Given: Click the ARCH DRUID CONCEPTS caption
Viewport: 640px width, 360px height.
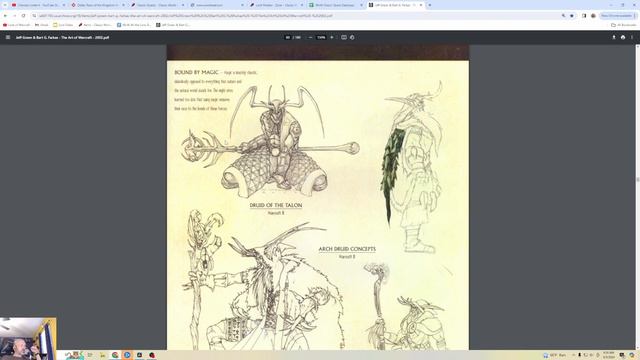Looking at the screenshot, I should point(347,249).
